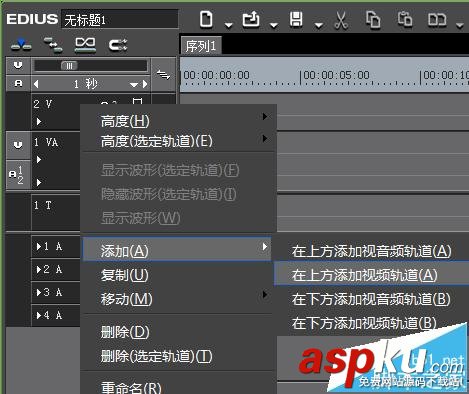Toggle group/link mode icon

click(118, 45)
